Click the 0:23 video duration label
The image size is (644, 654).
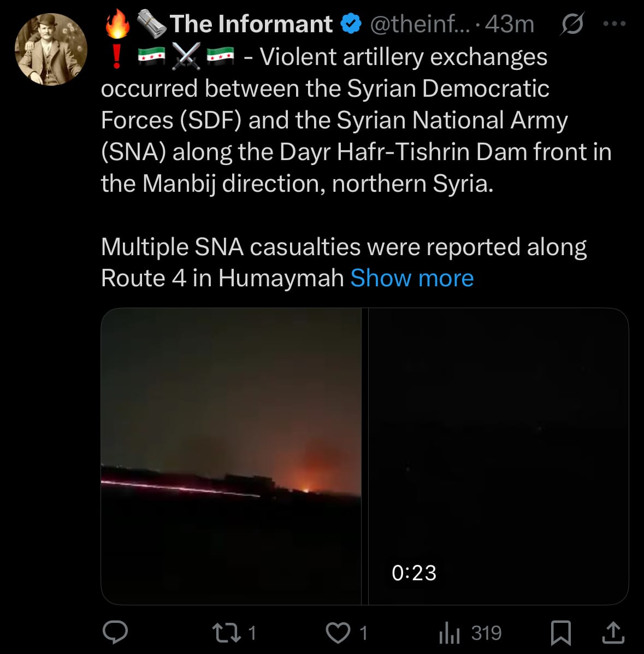tap(414, 573)
